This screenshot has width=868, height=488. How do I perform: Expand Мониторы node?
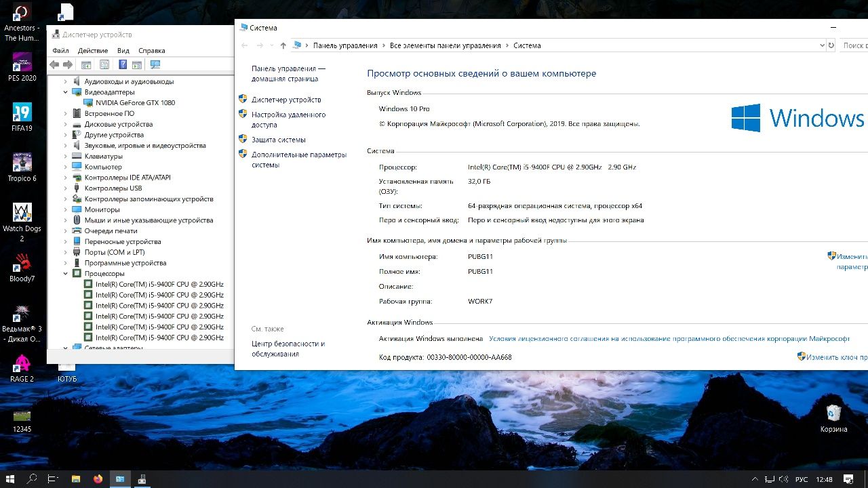[66, 209]
